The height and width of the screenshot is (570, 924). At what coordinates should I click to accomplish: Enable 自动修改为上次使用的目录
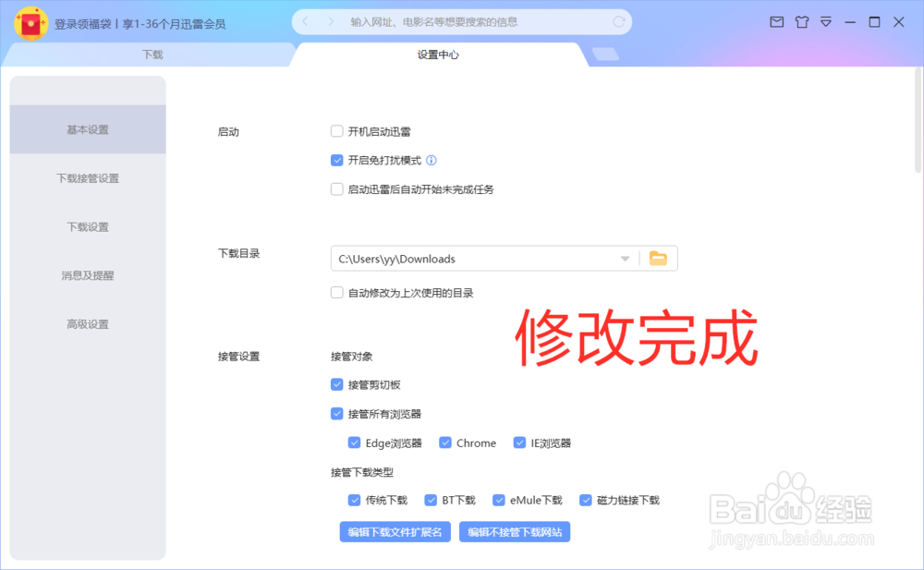coord(336,292)
